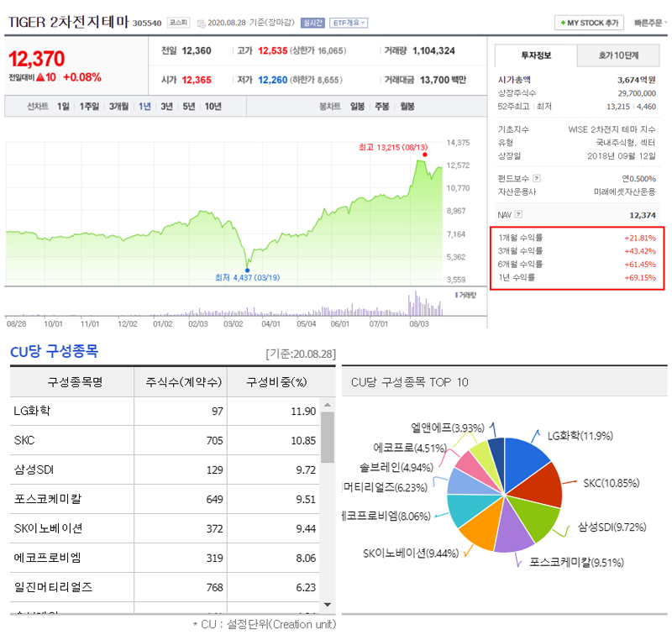Expand the 빠른주문 quick order menu

(x=650, y=23)
